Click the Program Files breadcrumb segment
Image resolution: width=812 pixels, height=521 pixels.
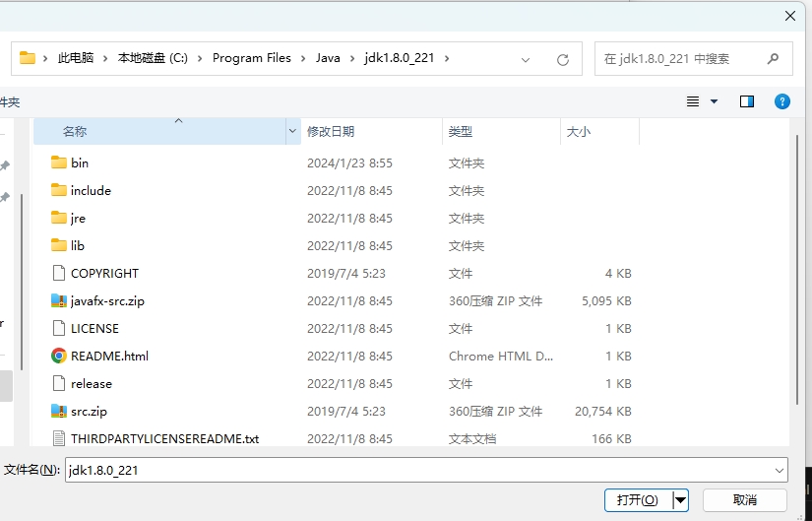tap(252, 58)
